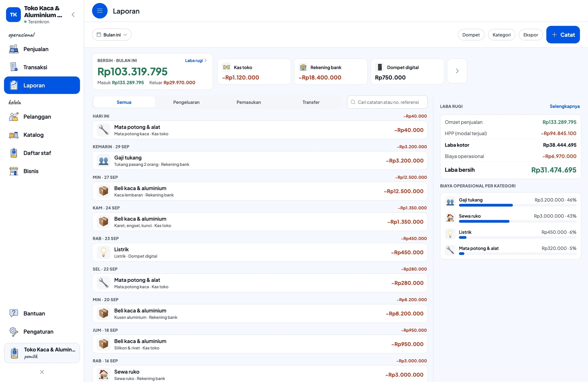
Task: Click the sidebar close X icon
Action: click(x=42, y=372)
